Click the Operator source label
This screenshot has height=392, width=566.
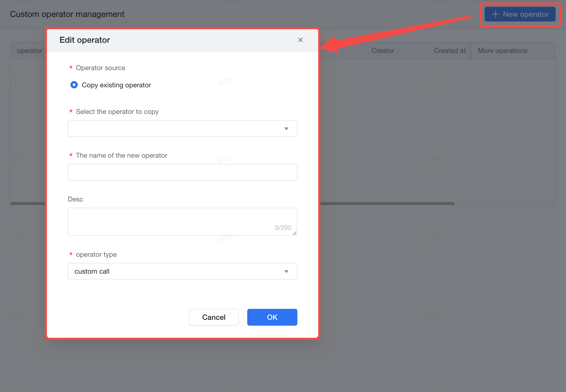[100, 68]
